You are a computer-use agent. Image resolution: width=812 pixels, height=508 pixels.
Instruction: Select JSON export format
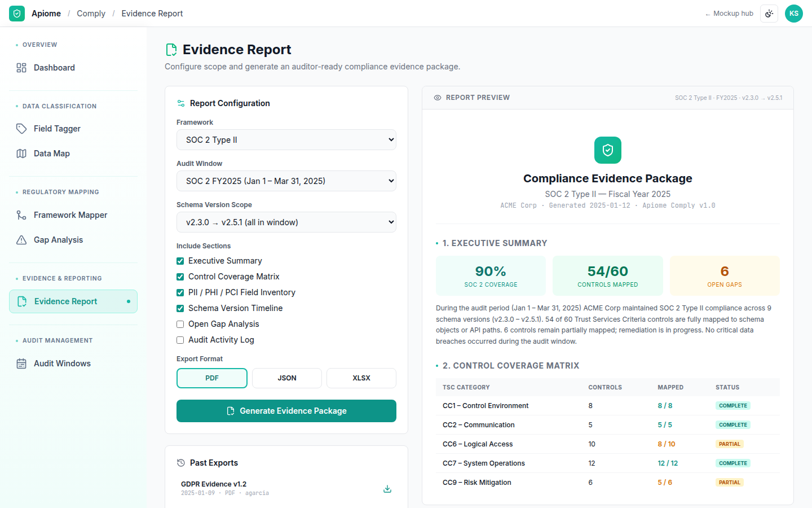point(287,378)
